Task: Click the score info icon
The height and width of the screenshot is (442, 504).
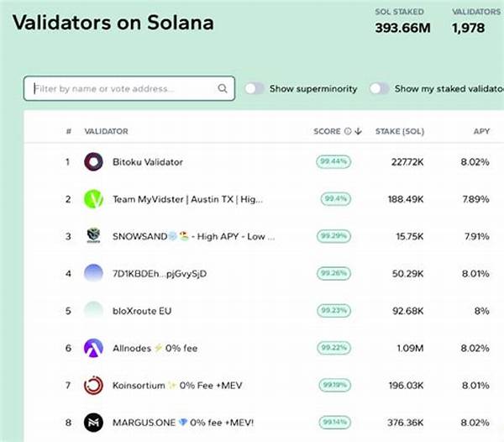Action: click(348, 131)
